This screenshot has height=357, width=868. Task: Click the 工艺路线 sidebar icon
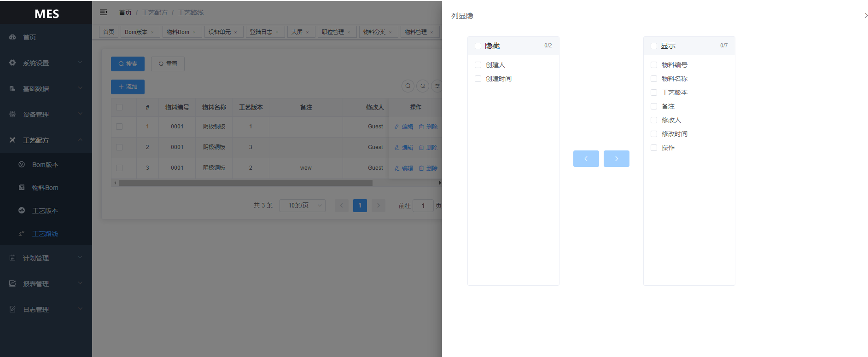point(22,233)
